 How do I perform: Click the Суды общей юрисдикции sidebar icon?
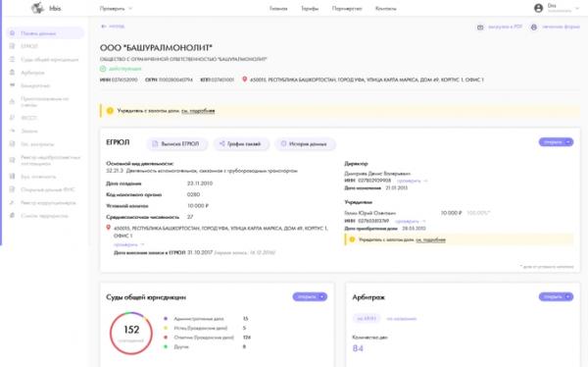point(12,59)
